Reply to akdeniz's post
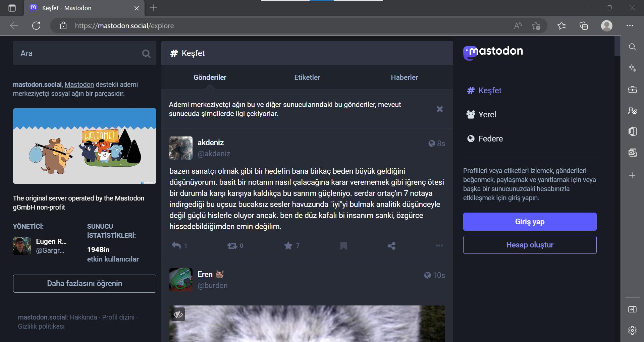 176,246
